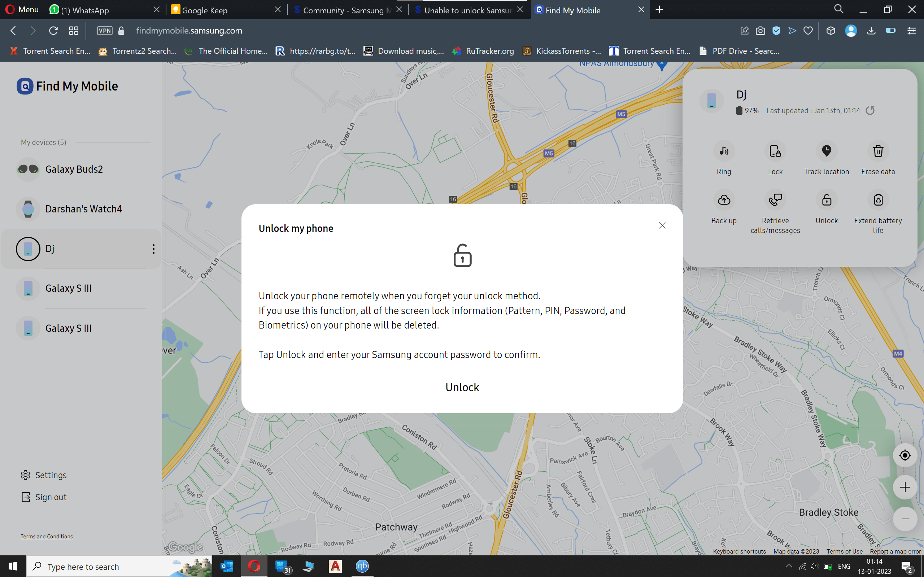Open the Back up option
The height and width of the screenshot is (577, 924).
coord(724,200)
